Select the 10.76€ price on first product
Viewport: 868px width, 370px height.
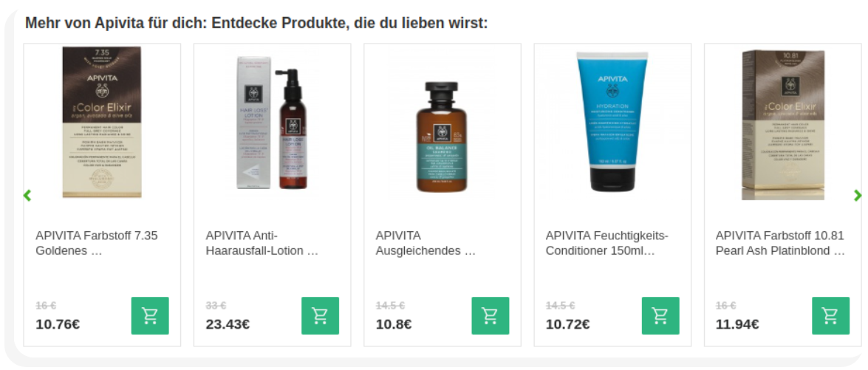[x=58, y=324]
